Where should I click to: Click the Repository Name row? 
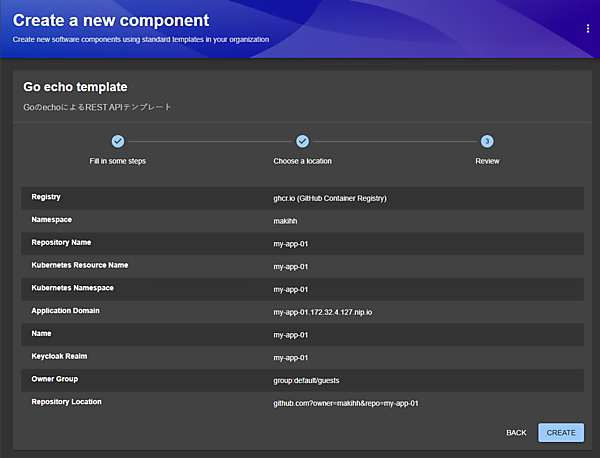click(x=300, y=244)
